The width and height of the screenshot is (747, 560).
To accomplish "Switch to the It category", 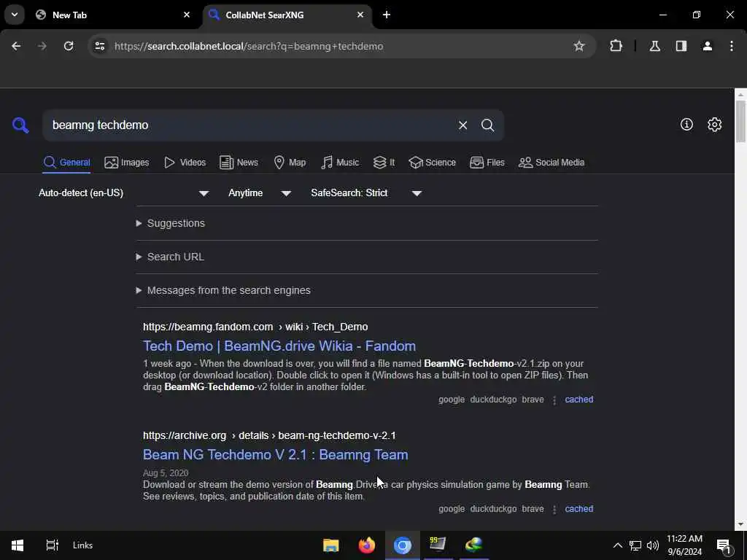I will tap(384, 163).
